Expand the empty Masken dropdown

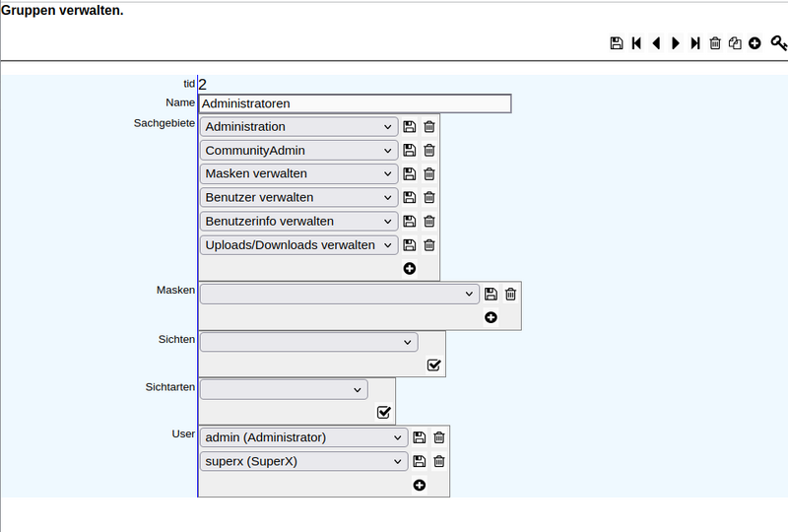(339, 294)
